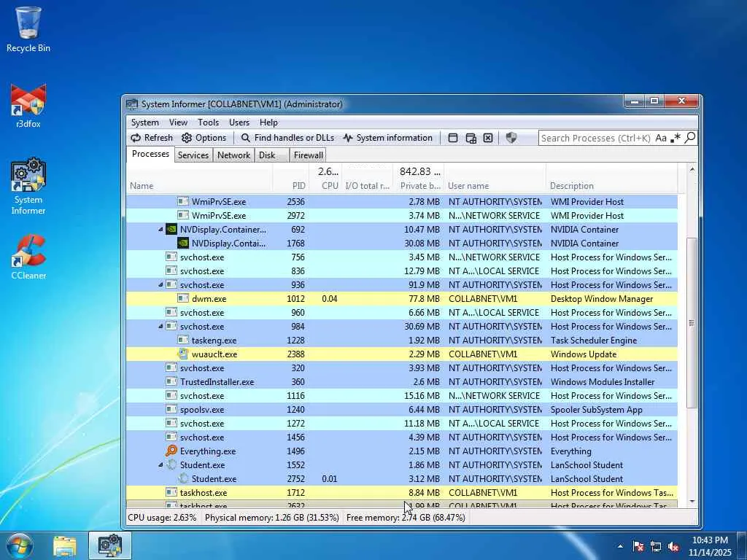This screenshot has width=747, height=560.
Task: Select the wuauclt.exe process icon
Action: 183,354
